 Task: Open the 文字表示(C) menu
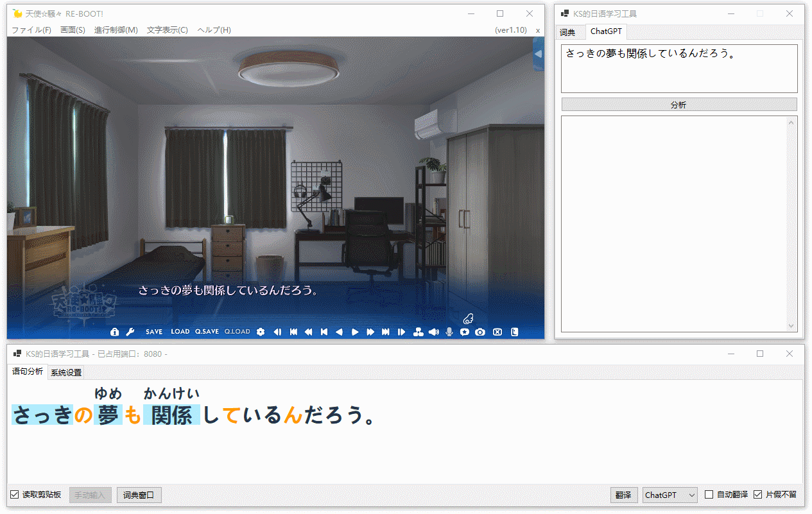pyautogui.click(x=168, y=30)
